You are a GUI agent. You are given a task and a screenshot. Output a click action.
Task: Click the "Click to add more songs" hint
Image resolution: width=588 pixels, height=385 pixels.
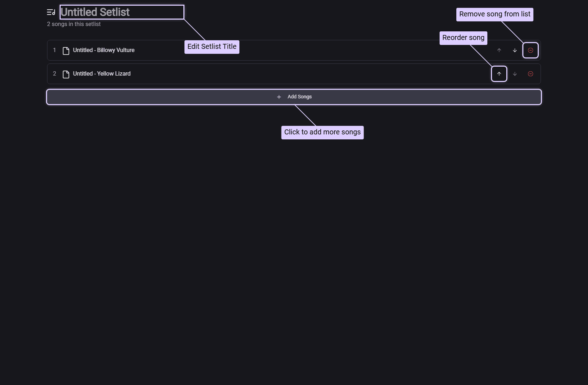pyautogui.click(x=322, y=132)
